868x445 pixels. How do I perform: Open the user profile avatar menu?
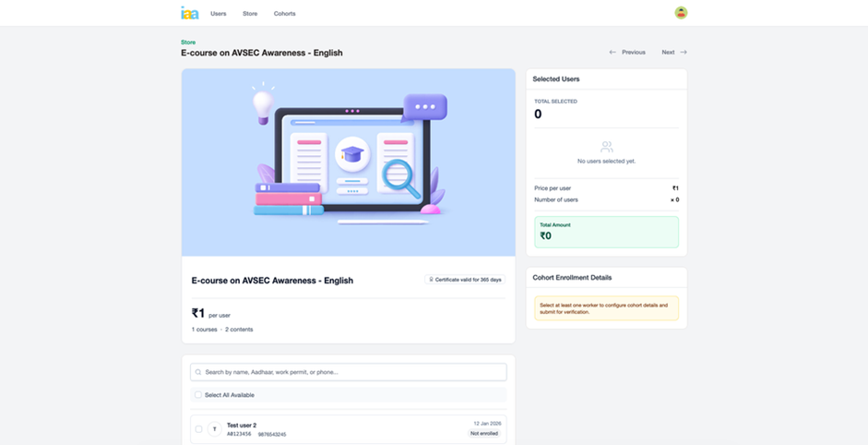681,13
